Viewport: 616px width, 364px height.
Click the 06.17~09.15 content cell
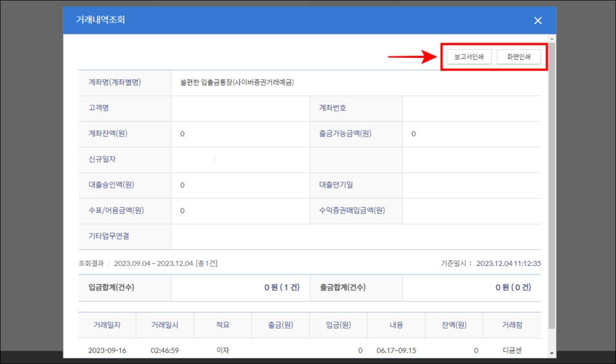point(396,350)
